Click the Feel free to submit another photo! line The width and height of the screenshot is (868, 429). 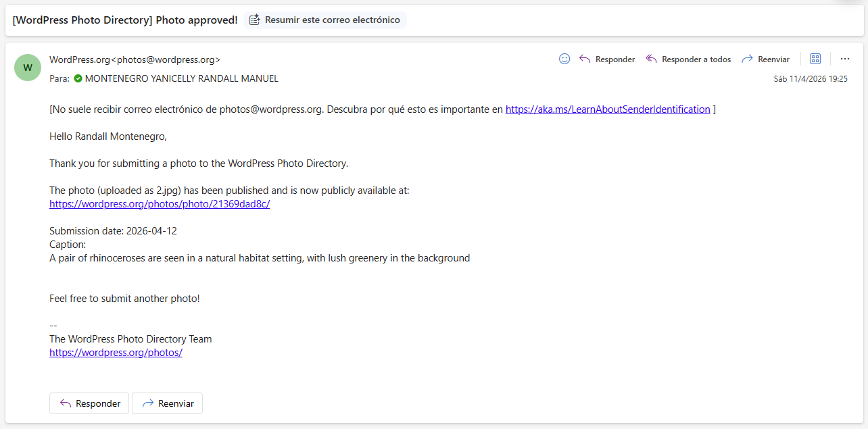pyautogui.click(x=124, y=299)
